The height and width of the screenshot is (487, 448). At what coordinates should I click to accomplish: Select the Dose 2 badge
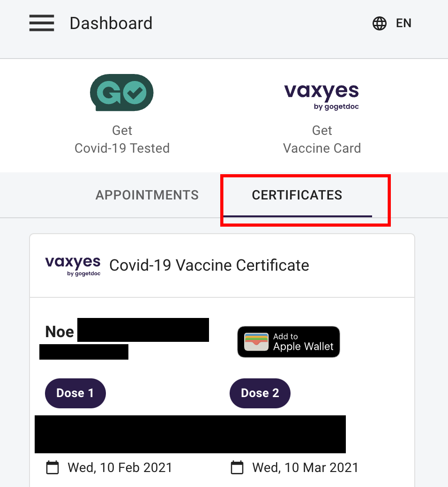260,393
